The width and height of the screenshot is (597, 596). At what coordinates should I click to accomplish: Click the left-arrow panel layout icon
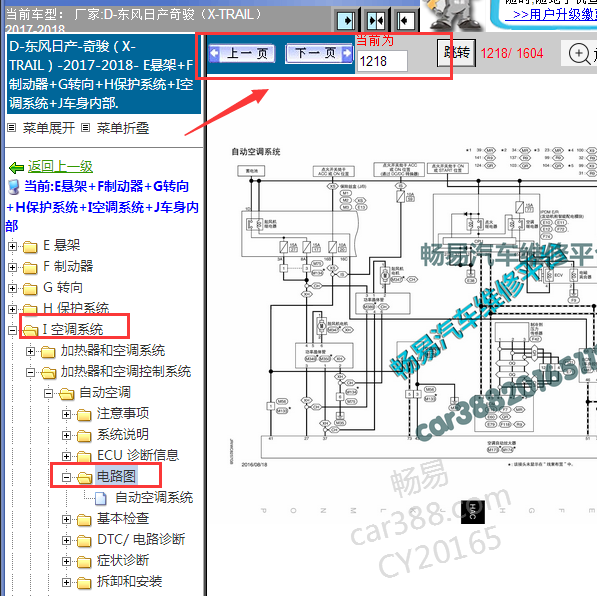405,20
